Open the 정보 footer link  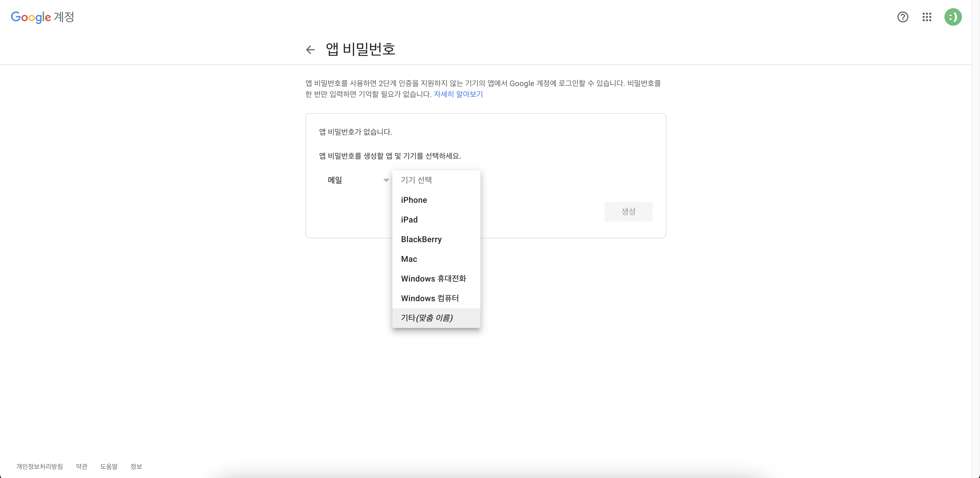(x=136, y=467)
